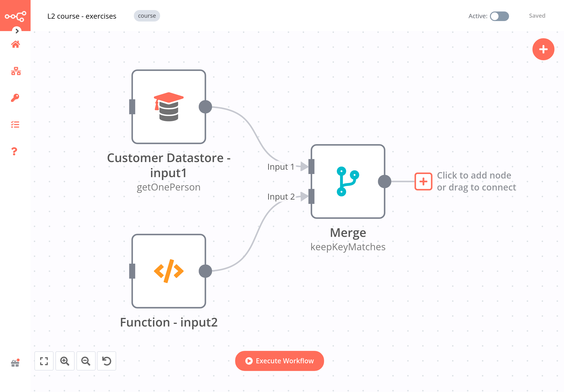Click the round plus button to add a node
The height and width of the screenshot is (392, 564).
click(543, 49)
